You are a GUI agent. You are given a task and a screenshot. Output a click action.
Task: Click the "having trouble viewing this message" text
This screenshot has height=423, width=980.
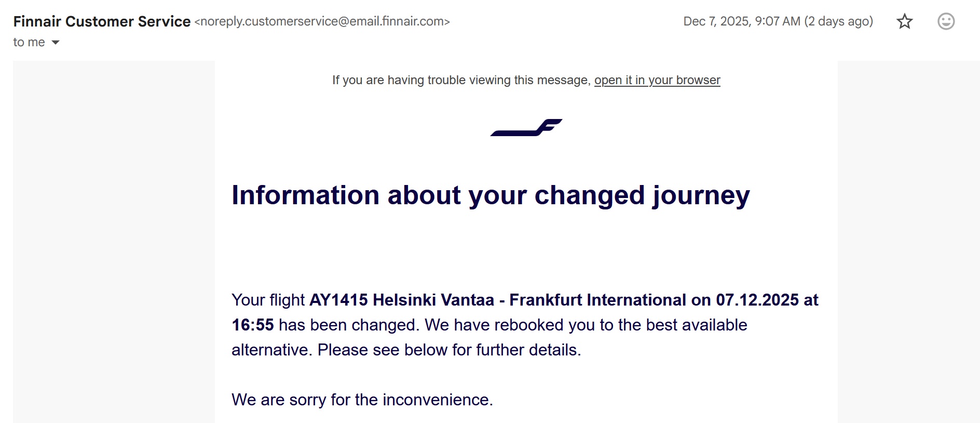[x=461, y=80]
